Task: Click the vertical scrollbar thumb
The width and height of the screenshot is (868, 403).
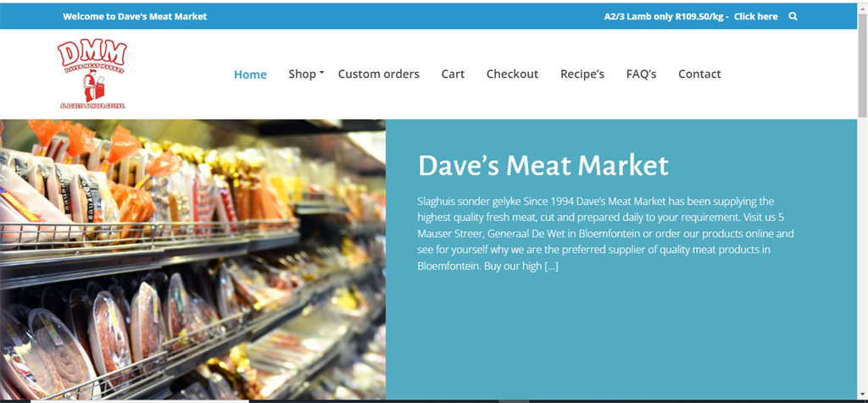Action: [862, 63]
